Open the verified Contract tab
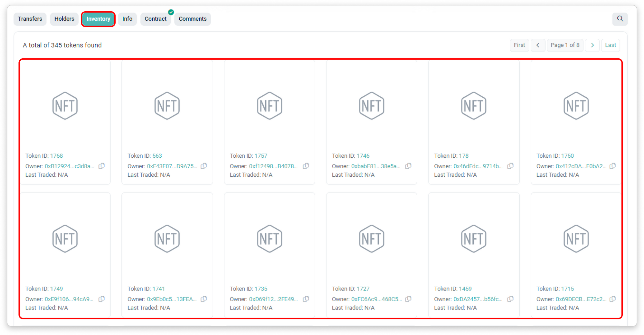The image size is (644, 335). pyautogui.click(x=156, y=19)
